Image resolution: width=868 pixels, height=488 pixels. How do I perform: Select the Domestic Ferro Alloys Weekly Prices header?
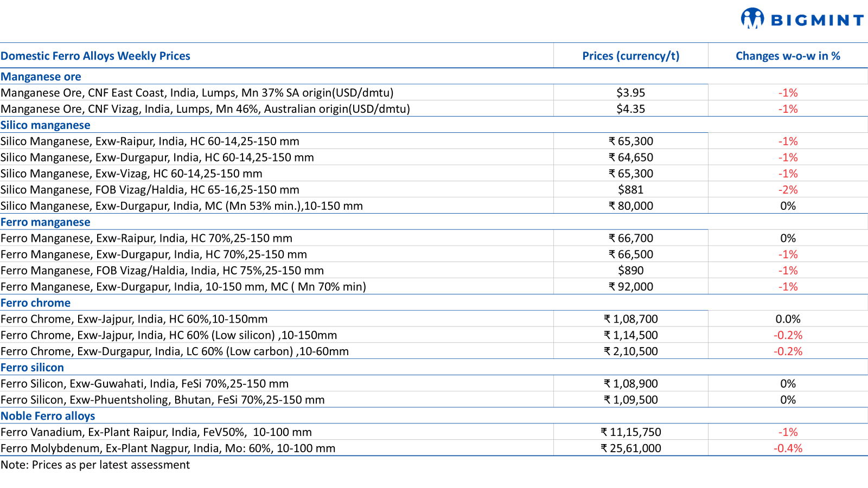tap(95, 56)
